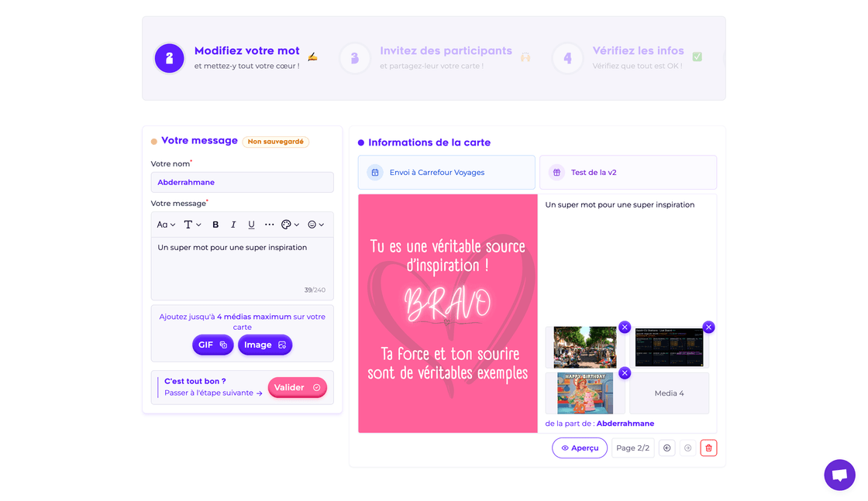Open the emoji picker in the message toolbar
This screenshot has width=868, height=501.
pyautogui.click(x=312, y=224)
